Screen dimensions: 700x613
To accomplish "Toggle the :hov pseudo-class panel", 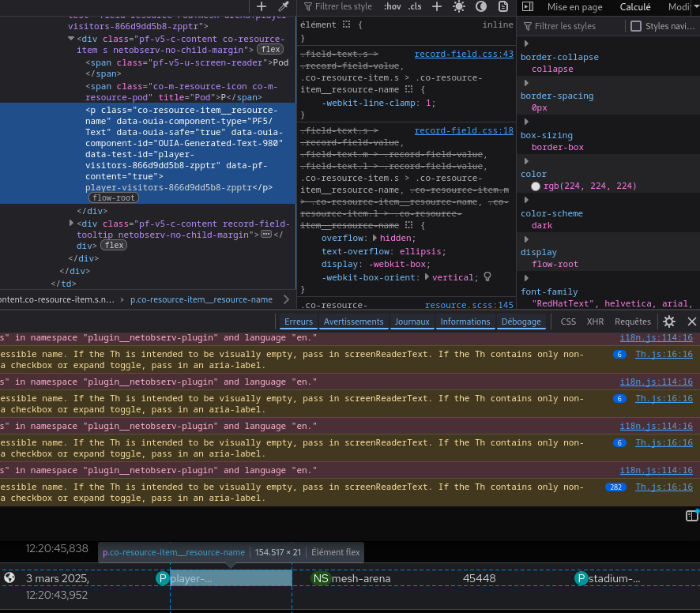I will tap(392, 6).
